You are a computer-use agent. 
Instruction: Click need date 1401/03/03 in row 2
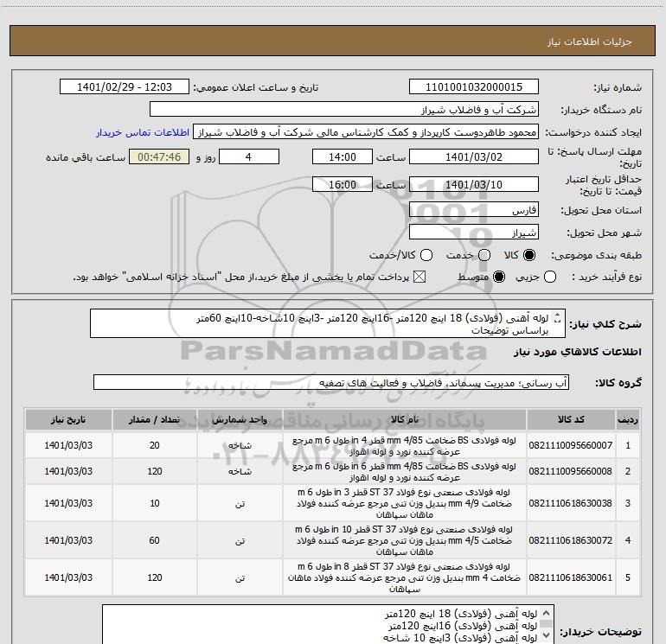(68, 471)
